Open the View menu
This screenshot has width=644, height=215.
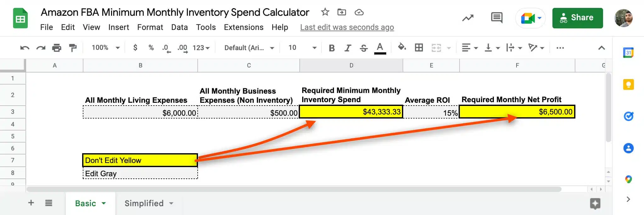(91, 27)
